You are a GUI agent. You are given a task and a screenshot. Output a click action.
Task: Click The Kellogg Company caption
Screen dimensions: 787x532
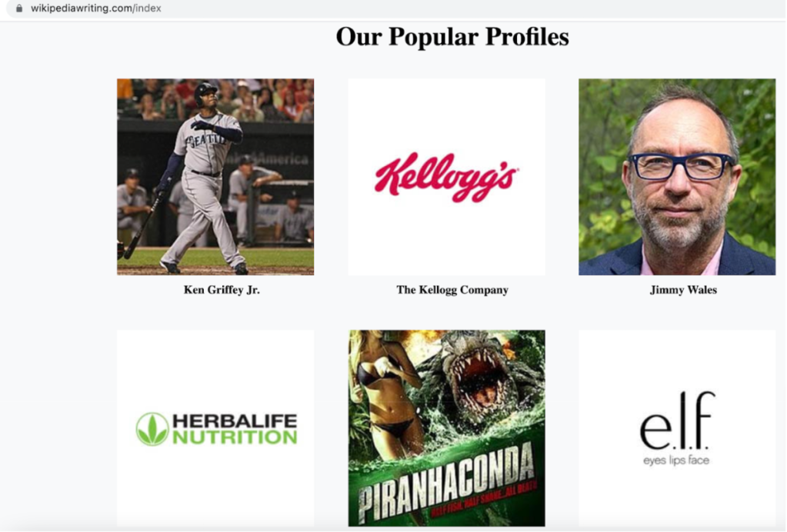[452, 290]
